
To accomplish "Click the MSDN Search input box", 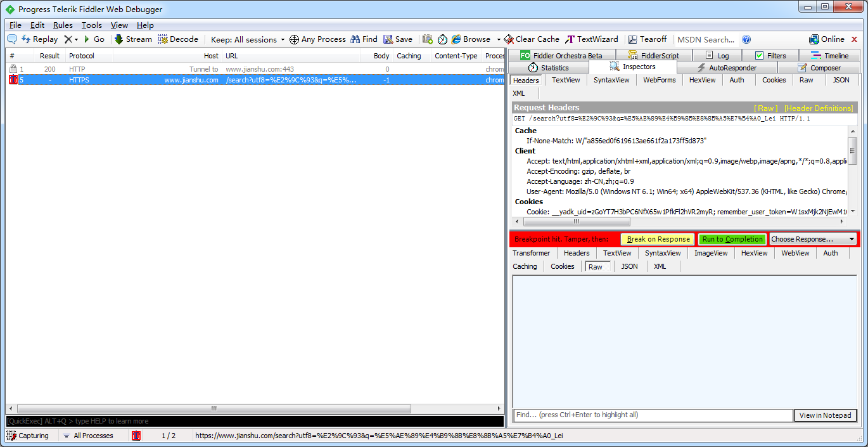I will 706,39.
